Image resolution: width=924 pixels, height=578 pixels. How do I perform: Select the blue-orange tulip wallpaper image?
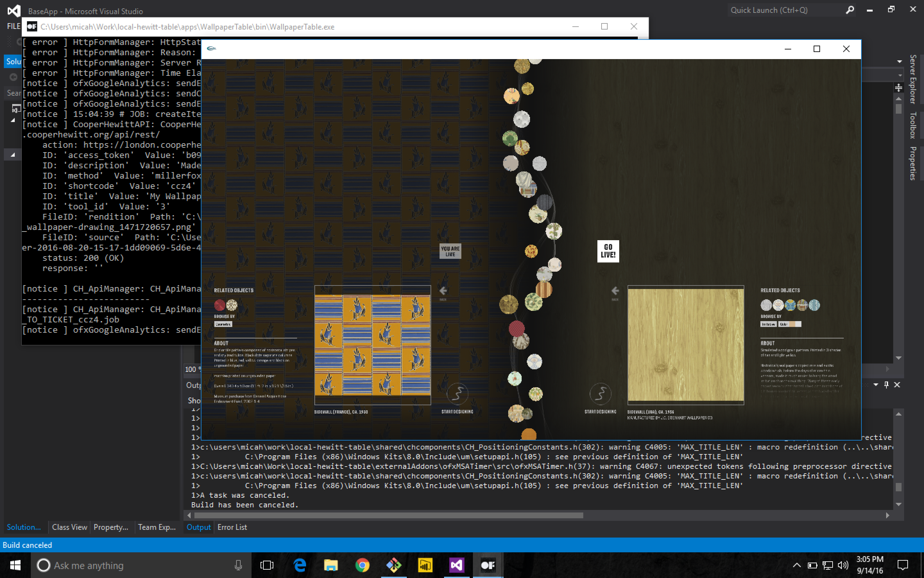click(373, 345)
